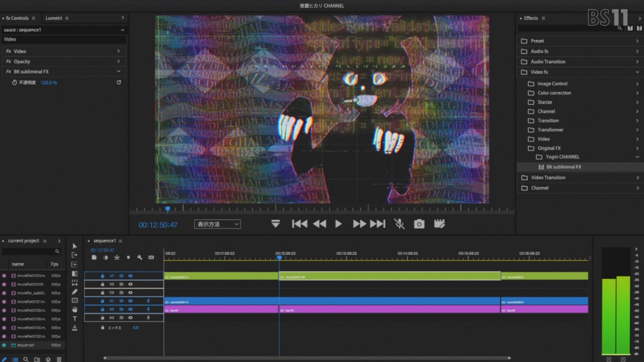Image resolution: width=644 pixels, height=362 pixels.
Task: Click the clapperboard edit icon
Action: 439,224
